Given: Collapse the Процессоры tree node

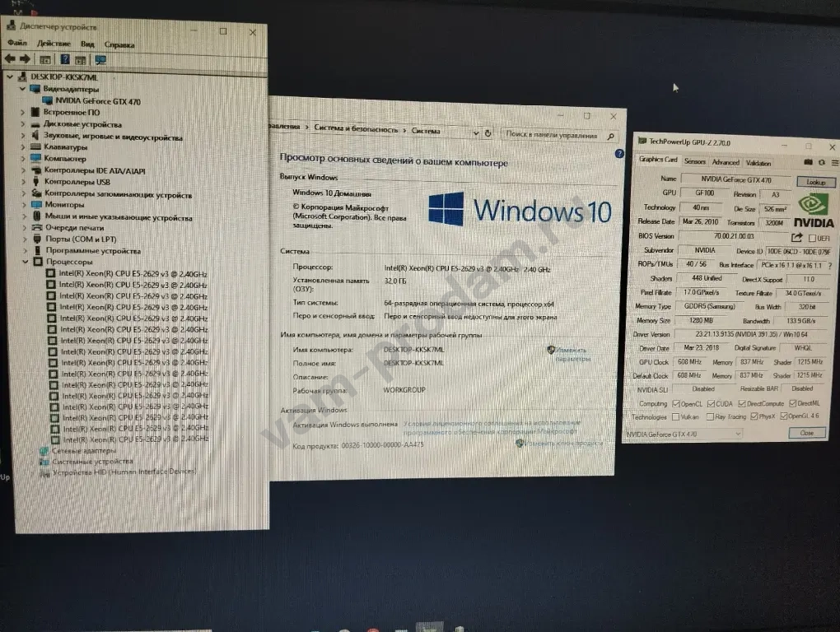Looking at the screenshot, I should coord(25,262).
